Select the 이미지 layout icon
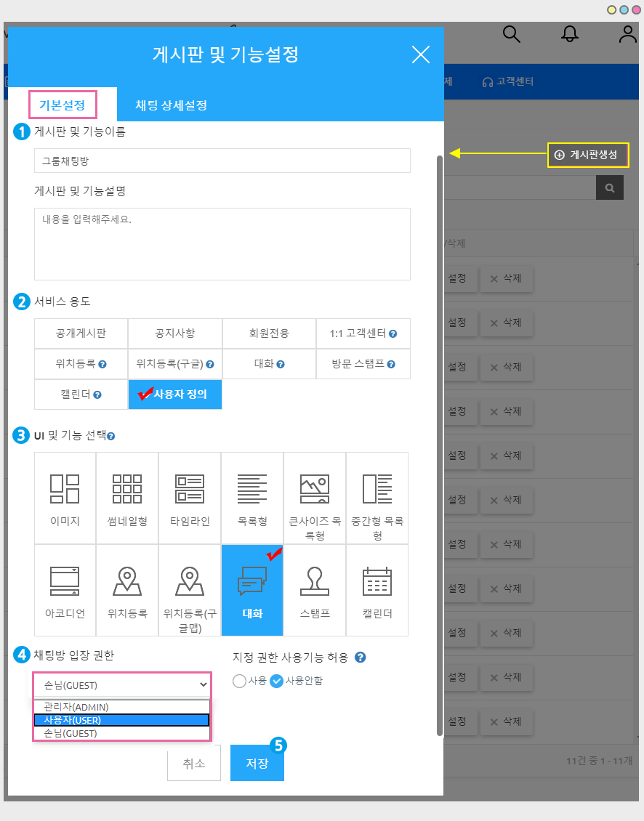Viewport: 644px width, 821px height. pyautogui.click(x=65, y=489)
